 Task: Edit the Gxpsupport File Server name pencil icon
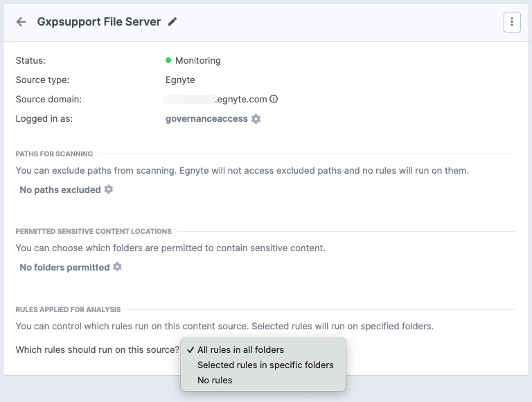pos(172,21)
